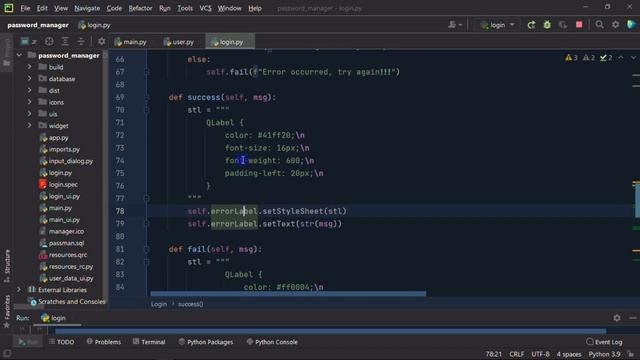Open Code menu in menu bar
The width and height of the screenshot is (640, 360).
pos(114,8)
